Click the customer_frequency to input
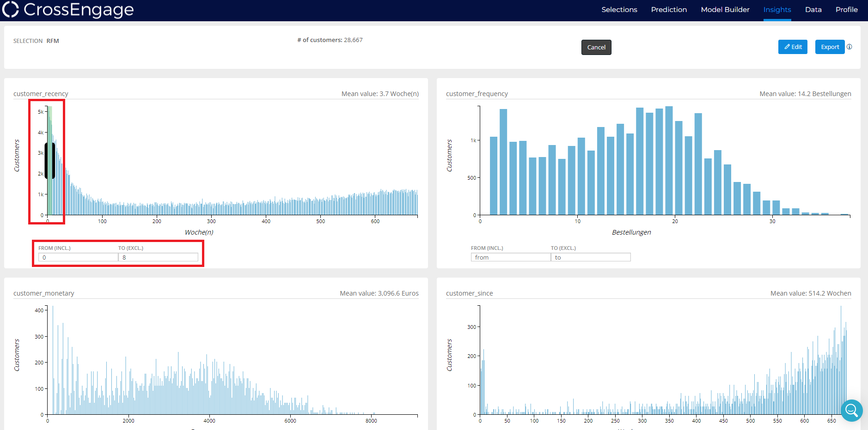868x430 pixels. (590, 257)
